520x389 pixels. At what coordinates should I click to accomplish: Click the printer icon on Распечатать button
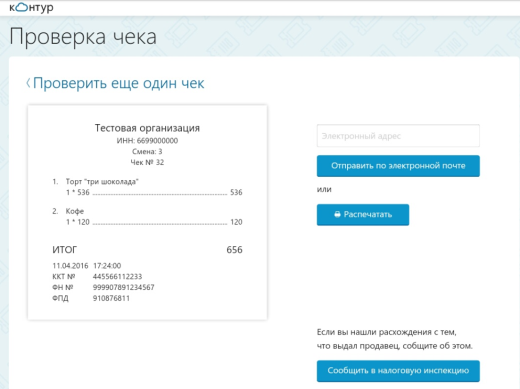pos(337,214)
